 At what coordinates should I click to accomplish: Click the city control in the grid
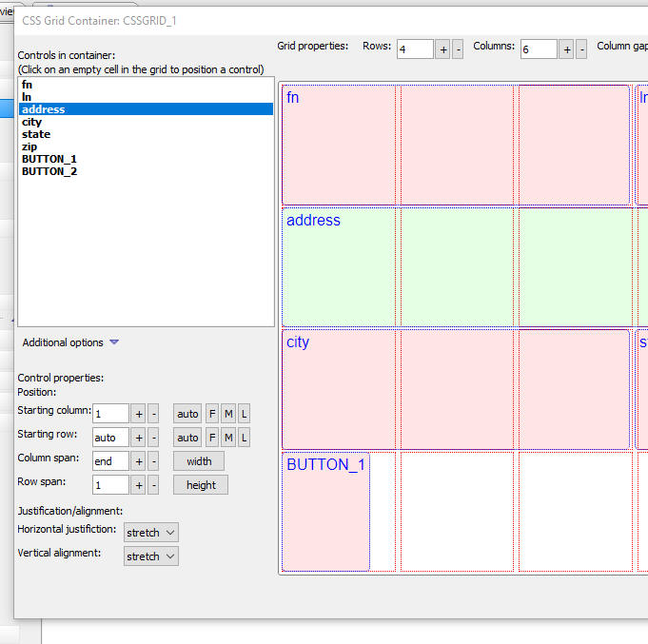click(456, 389)
